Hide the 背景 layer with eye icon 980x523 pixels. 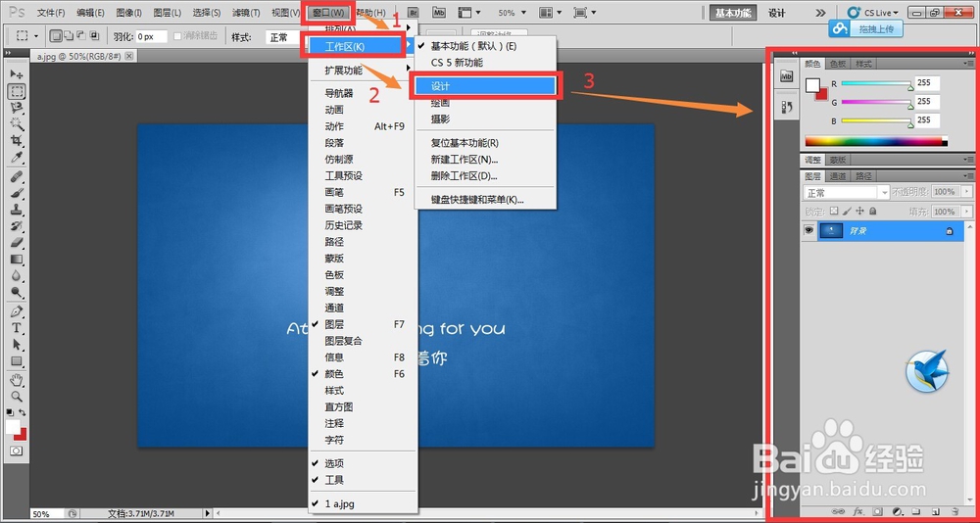click(808, 230)
